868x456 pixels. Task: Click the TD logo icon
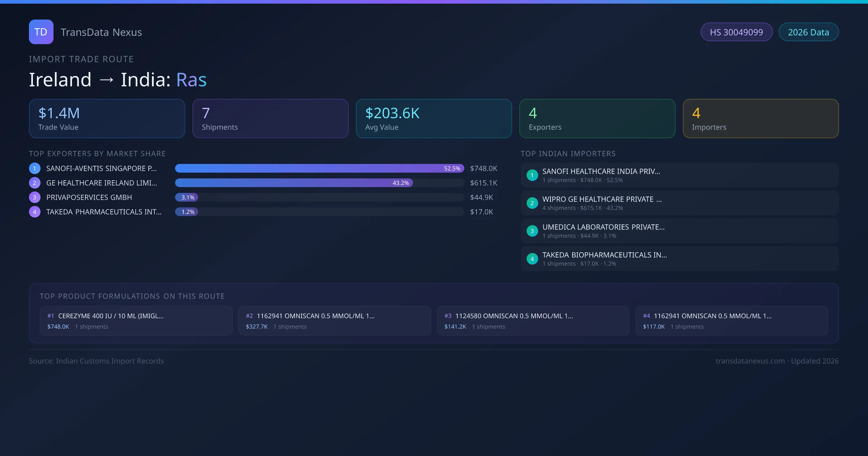[41, 32]
